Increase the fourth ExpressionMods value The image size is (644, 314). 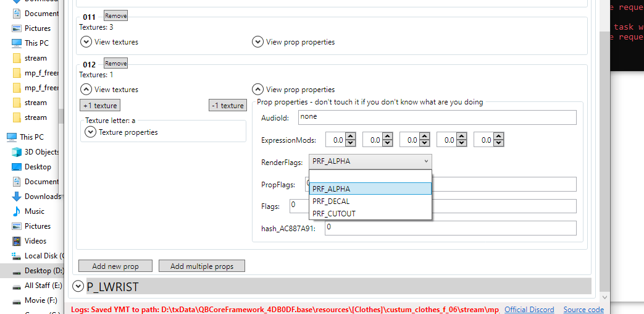(462, 137)
